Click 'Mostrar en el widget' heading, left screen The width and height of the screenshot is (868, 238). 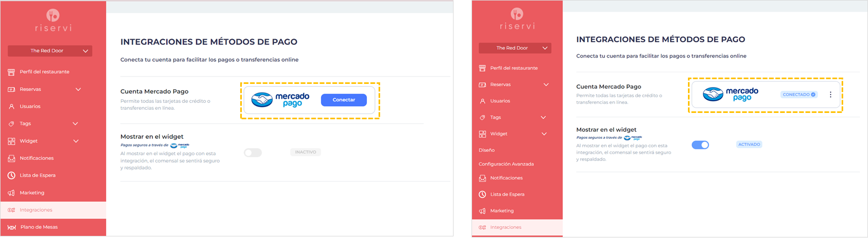[x=152, y=136]
